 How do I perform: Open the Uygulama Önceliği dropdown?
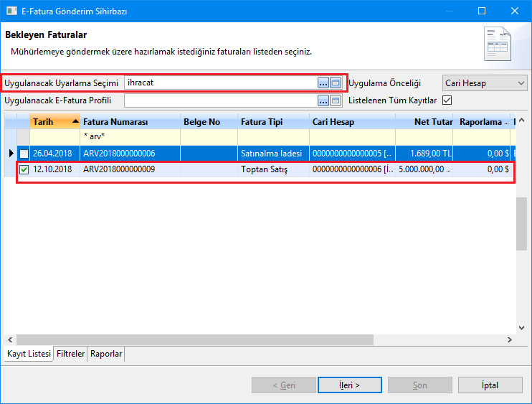coord(484,83)
